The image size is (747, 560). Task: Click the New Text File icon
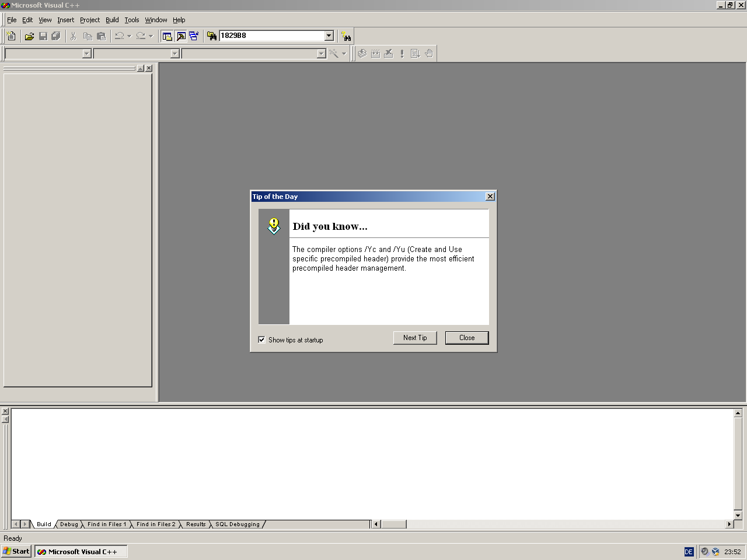pyautogui.click(x=11, y=36)
